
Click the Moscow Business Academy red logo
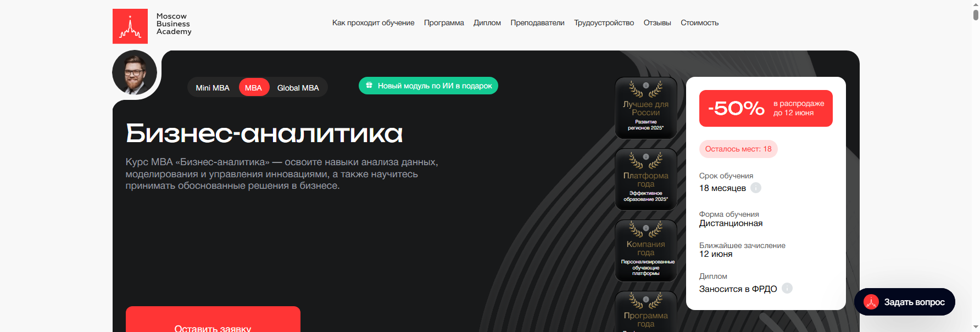coord(130,26)
